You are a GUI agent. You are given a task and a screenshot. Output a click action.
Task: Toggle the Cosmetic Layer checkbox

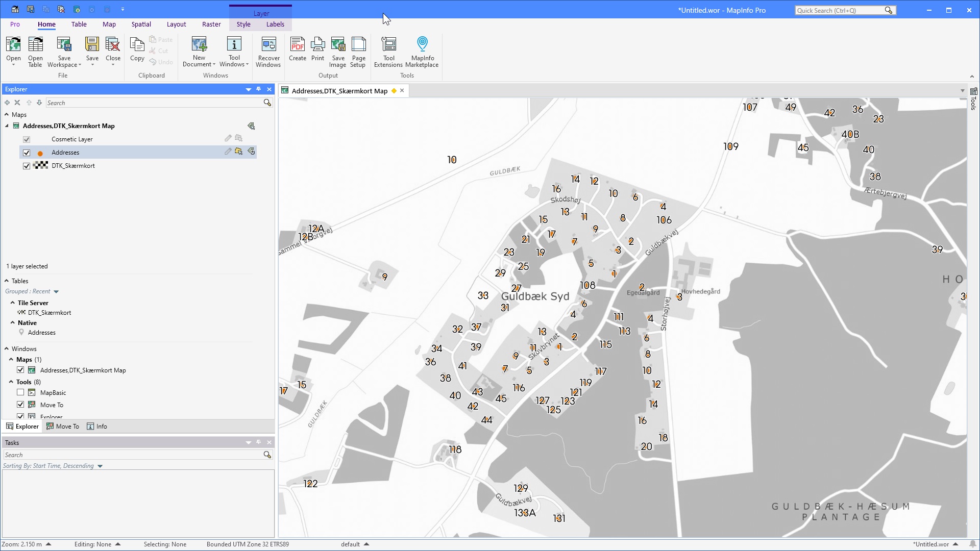pos(27,139)
